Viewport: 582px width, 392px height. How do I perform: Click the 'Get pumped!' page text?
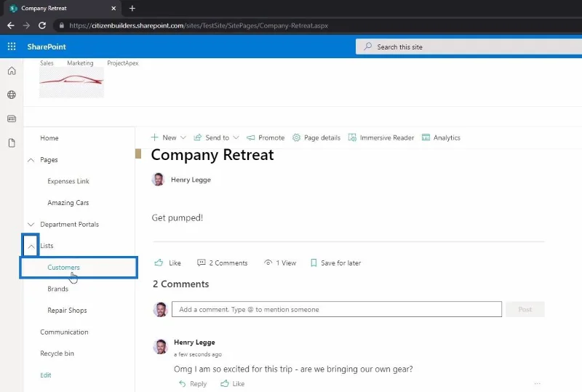pos(178,218)
